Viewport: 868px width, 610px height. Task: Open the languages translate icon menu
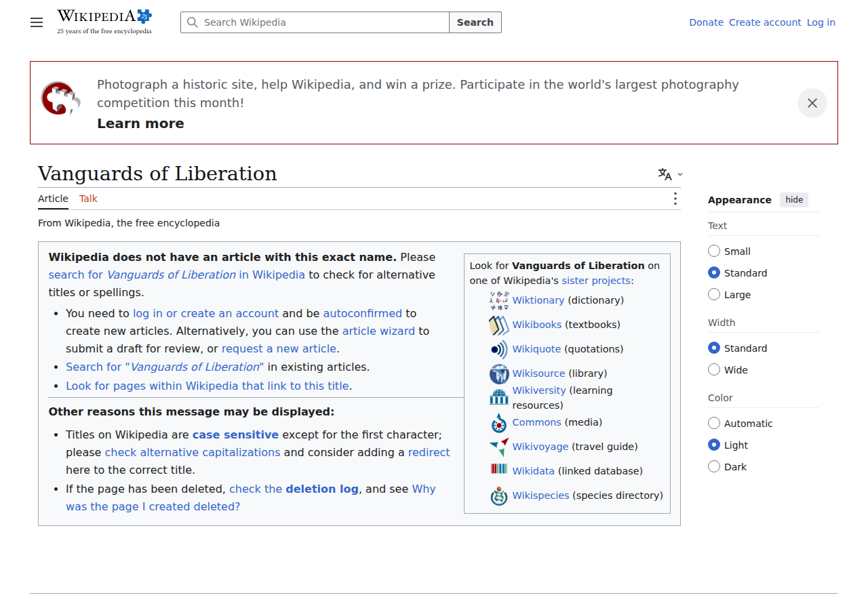pyautogui.click(x=670, y=174)
